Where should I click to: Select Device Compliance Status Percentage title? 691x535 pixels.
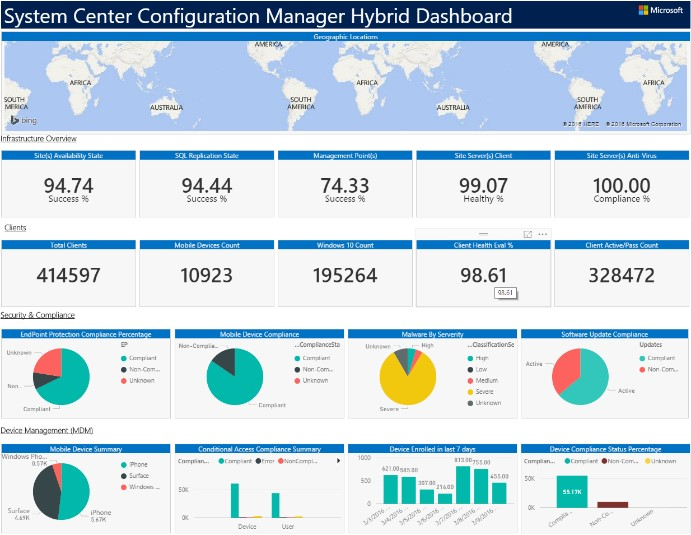[x=605, y=449]
